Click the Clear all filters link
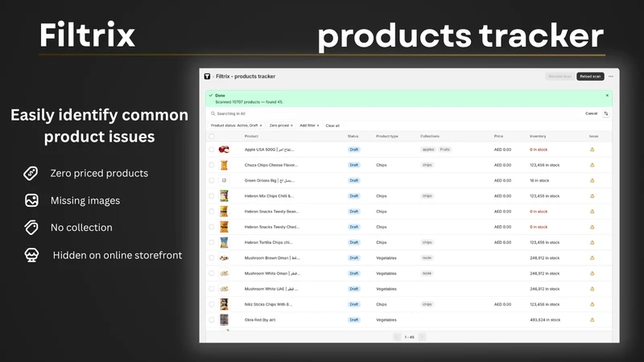 point(332,125)
